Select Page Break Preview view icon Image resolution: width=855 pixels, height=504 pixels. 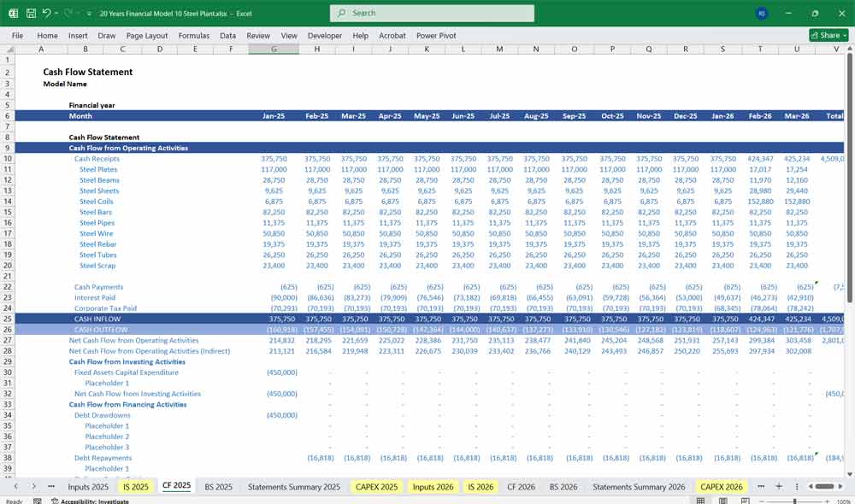tap(744, 499)
